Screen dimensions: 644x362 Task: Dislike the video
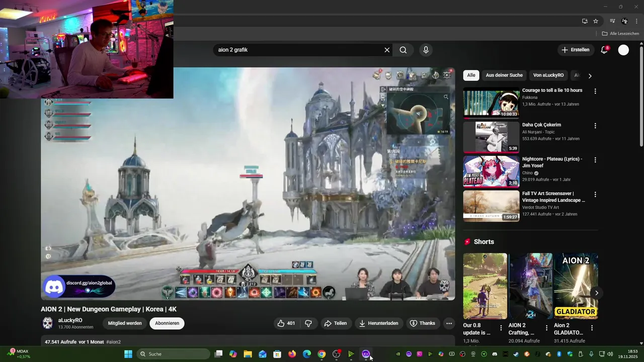[x=308, y=323]
